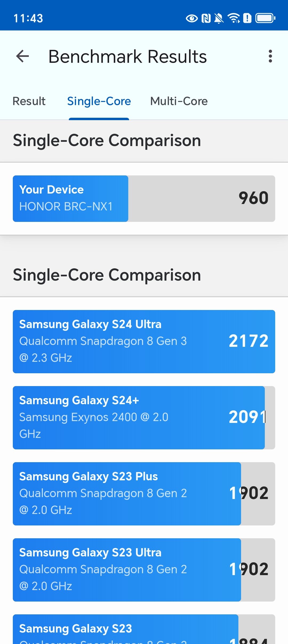Screen dimensions: 288x644
Task: Tap the muted bell notification icon
Action: pyautogui.click(x=219, y=18)
